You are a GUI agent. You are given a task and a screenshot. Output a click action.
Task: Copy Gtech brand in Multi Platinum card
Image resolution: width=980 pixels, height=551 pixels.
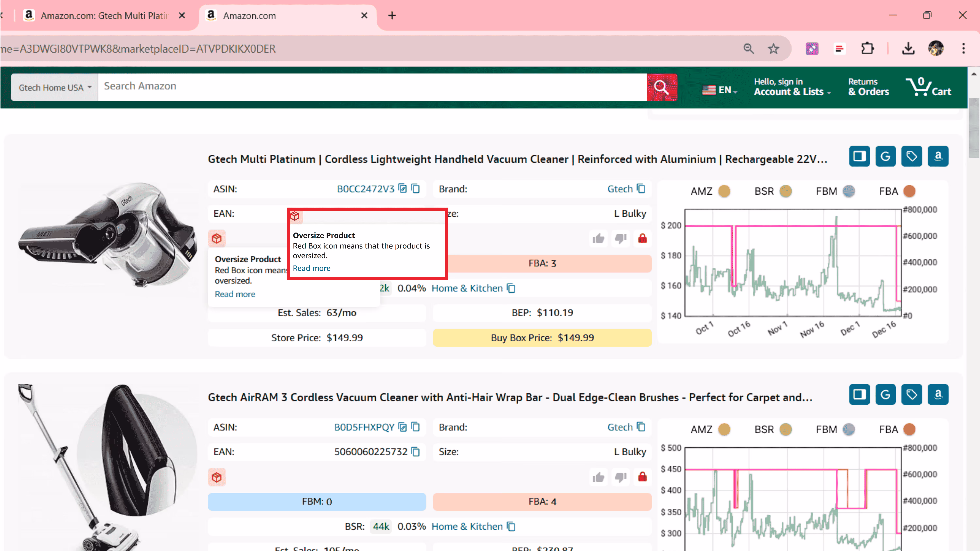(641, 189)
